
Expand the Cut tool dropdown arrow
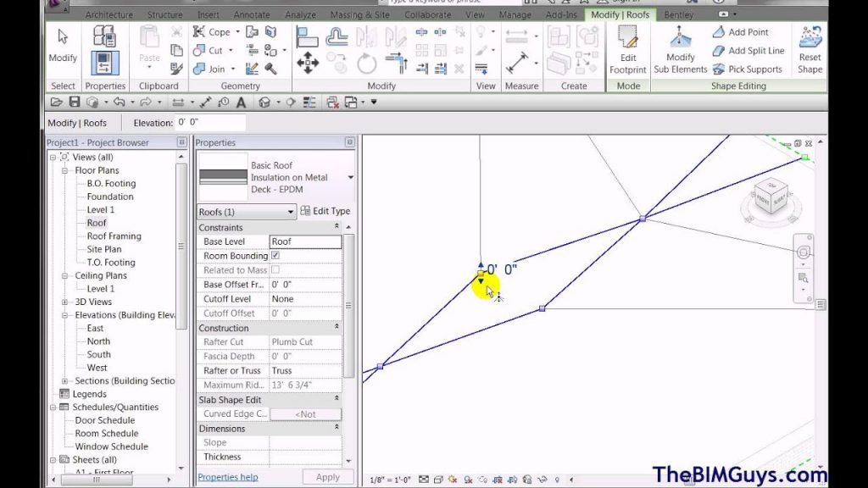tap(230, 50)
